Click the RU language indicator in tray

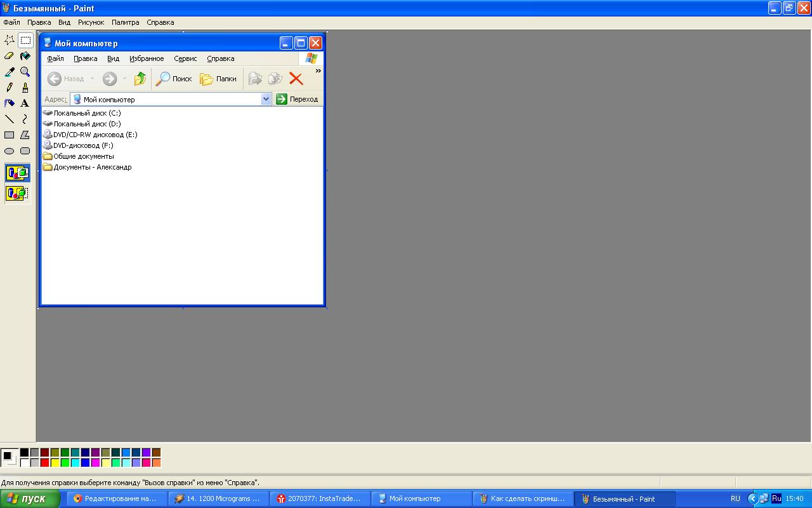[735, 499]
